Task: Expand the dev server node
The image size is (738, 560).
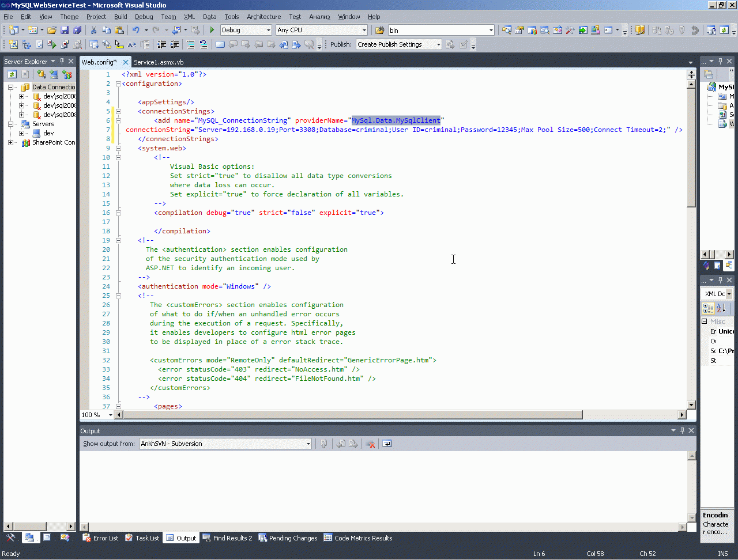Action: (22, 133)
